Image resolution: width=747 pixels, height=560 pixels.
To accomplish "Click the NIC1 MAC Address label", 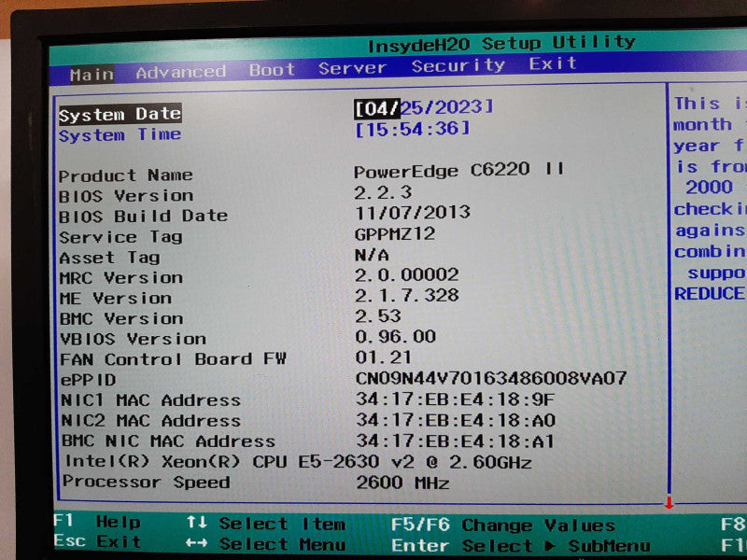I will click(150, 400).
